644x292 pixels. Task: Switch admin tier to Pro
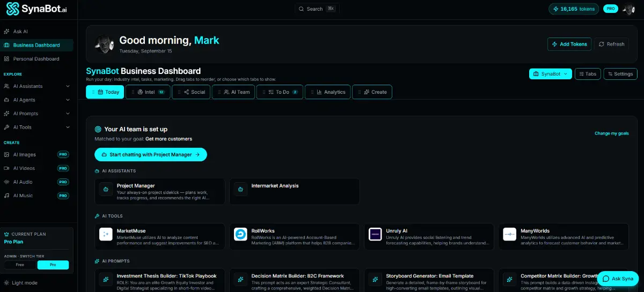click(53, 265)
